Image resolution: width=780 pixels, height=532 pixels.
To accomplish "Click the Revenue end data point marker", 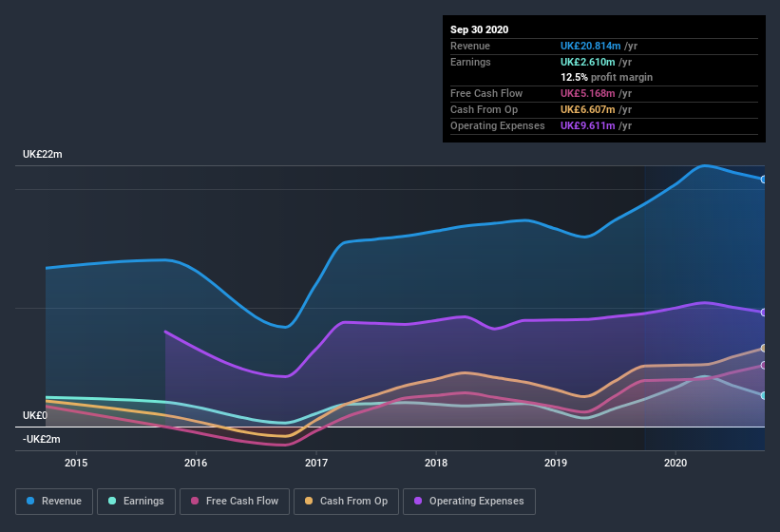I will coord(764,180).
